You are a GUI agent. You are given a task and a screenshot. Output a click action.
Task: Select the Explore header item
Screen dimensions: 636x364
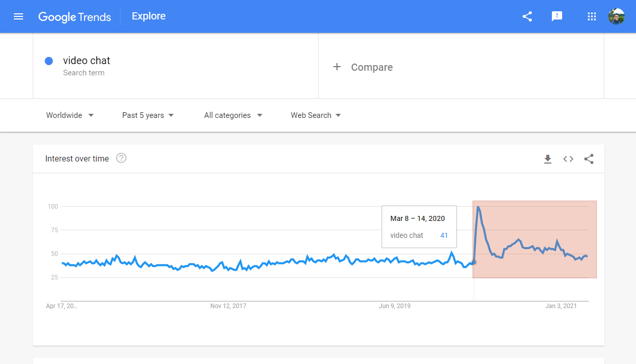[149, 16]
